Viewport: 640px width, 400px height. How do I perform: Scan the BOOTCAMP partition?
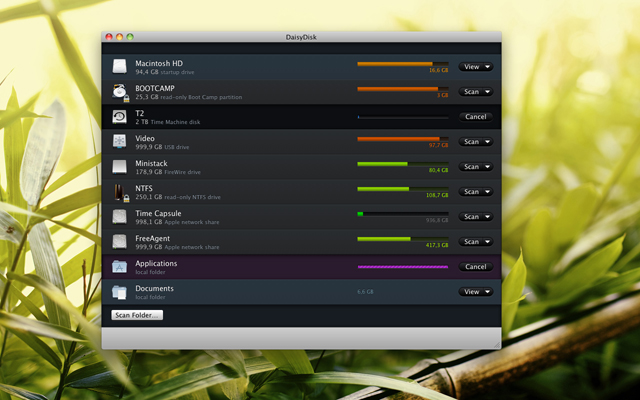coord(471,92)
